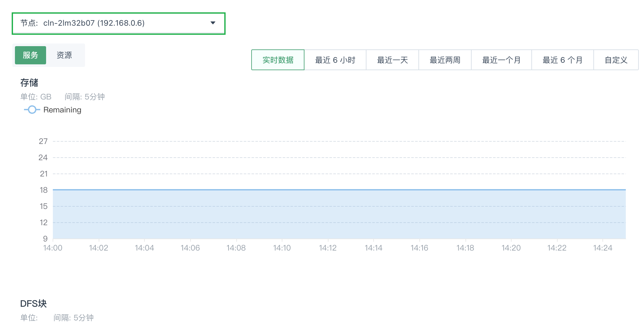
Task: Click the blue filled storage chart area
Action: pos(339,214)
